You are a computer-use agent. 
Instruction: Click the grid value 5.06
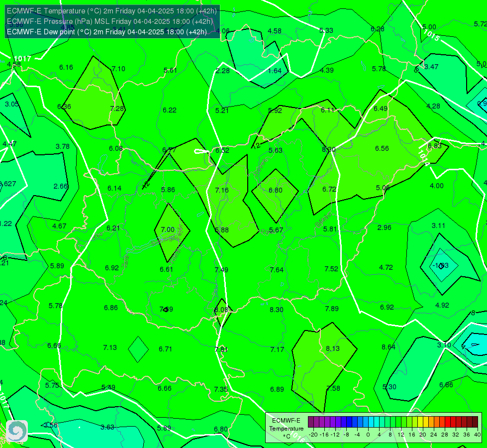[383, 188]
